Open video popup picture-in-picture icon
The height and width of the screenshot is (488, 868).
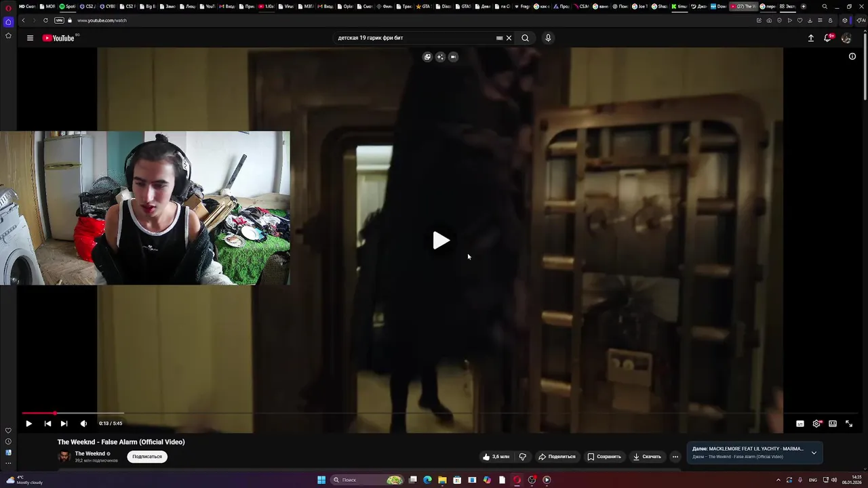pos(427,57)
